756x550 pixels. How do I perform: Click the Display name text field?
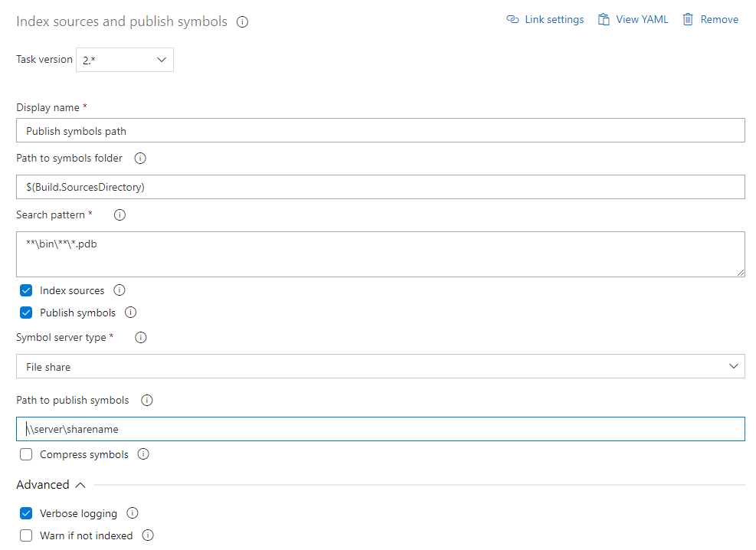click(x=380, y=131)
